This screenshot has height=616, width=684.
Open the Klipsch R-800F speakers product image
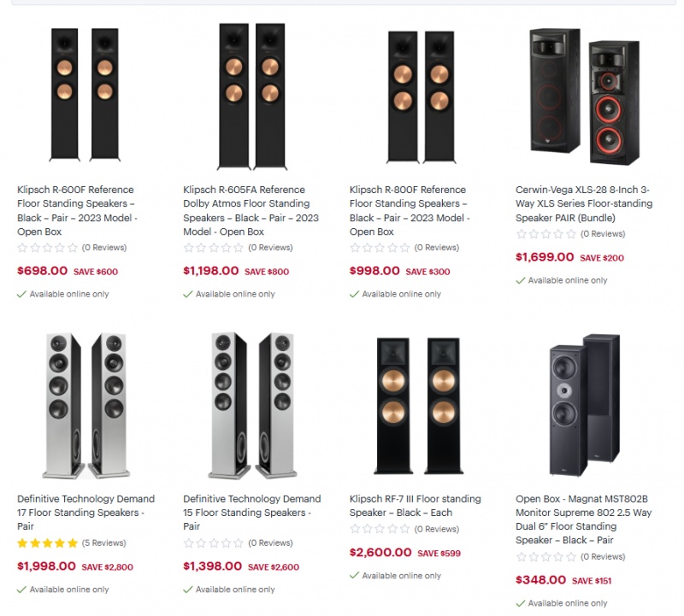[x=421, y=97]
